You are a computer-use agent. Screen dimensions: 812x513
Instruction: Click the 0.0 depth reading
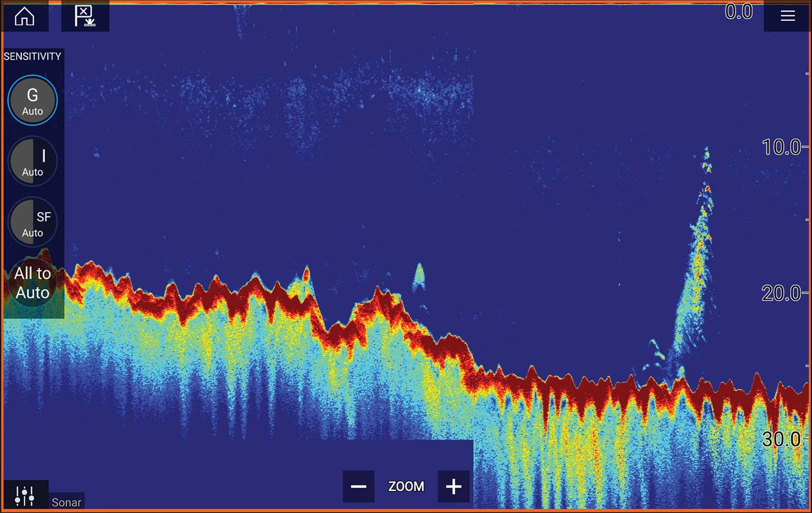[739, 12]
